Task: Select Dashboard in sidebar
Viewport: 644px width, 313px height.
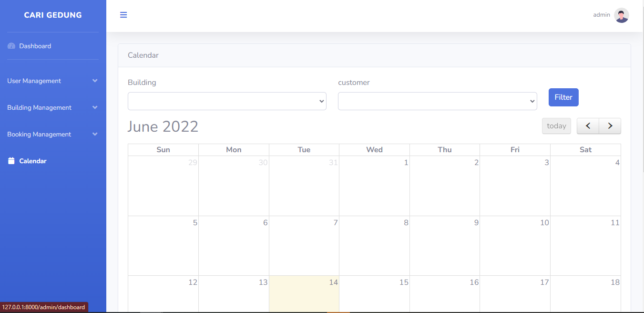Action: [x=53, y=46]
